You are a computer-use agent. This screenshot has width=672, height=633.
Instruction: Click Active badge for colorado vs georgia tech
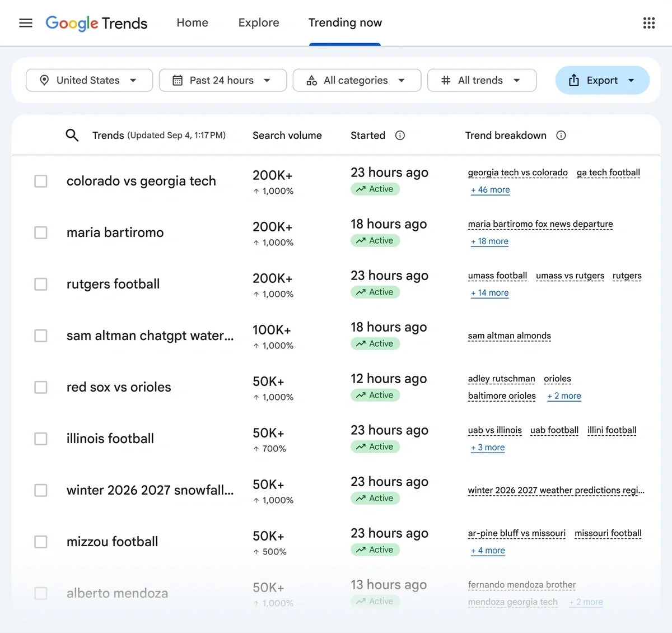point(375,189)
